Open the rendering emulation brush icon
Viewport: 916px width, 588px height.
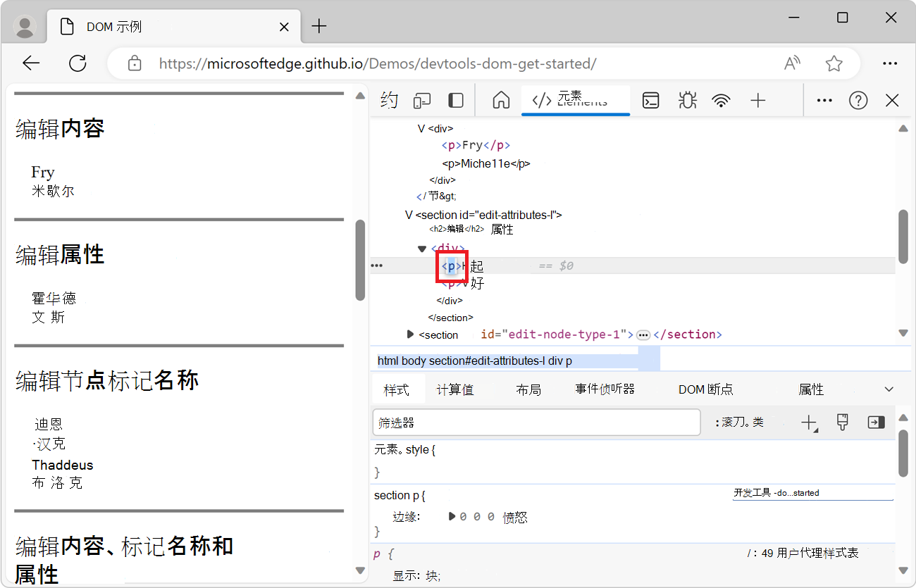point(842,423)
